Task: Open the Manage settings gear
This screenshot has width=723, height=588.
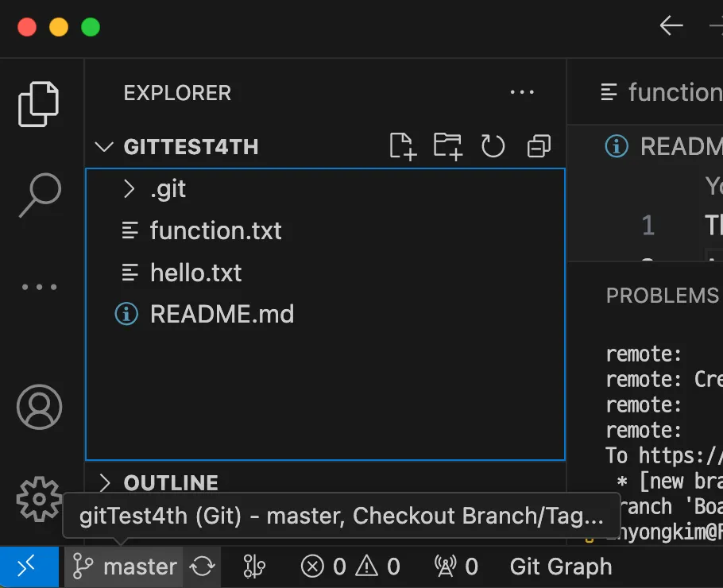Action: point(38,499)
